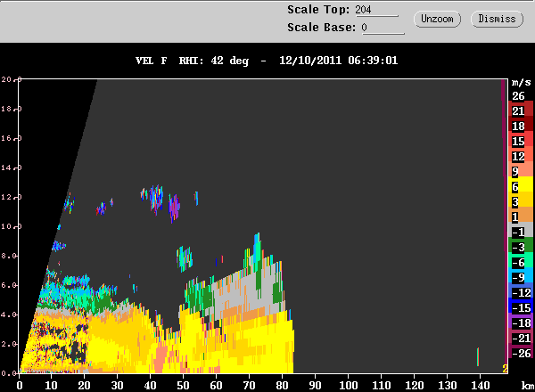Select the 21 m/s dark red swatch
535x392 pixels.
[x=521, y=109]
